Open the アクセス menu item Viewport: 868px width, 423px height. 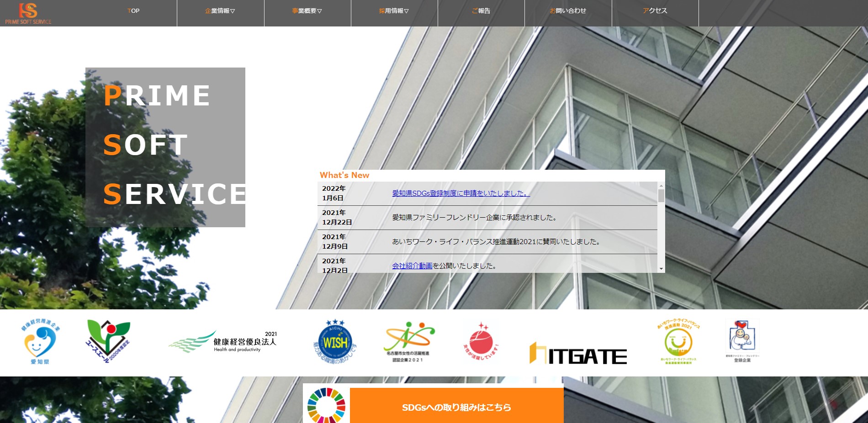(655, 11)
